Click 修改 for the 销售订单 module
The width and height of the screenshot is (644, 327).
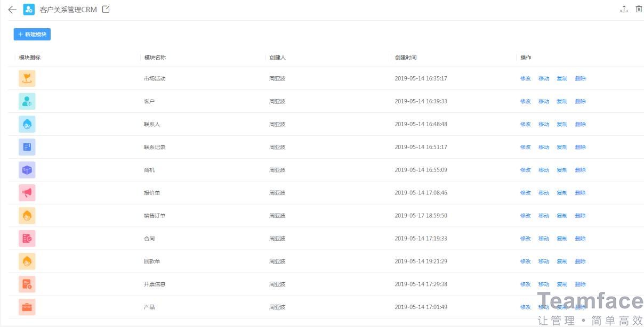click(x=525, y=216)
